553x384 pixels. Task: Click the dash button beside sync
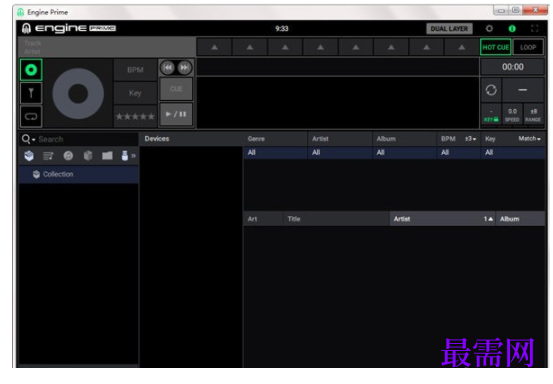point(523,90)
